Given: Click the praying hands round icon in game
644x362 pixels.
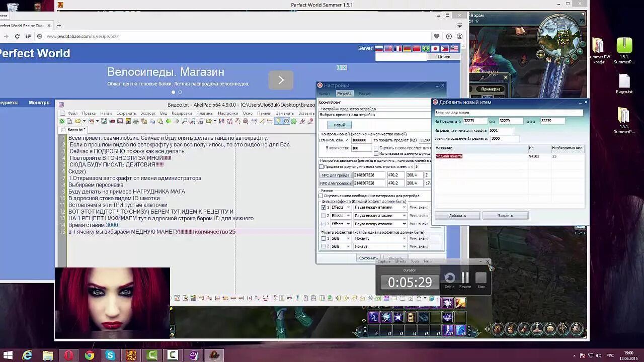Looking at the screenshot, I should (537, 329).
